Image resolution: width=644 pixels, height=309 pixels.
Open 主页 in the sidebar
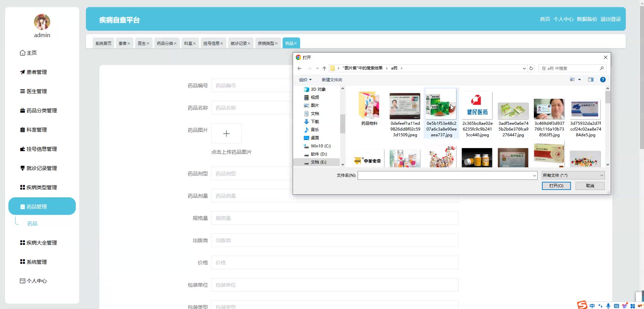point(28,53)
